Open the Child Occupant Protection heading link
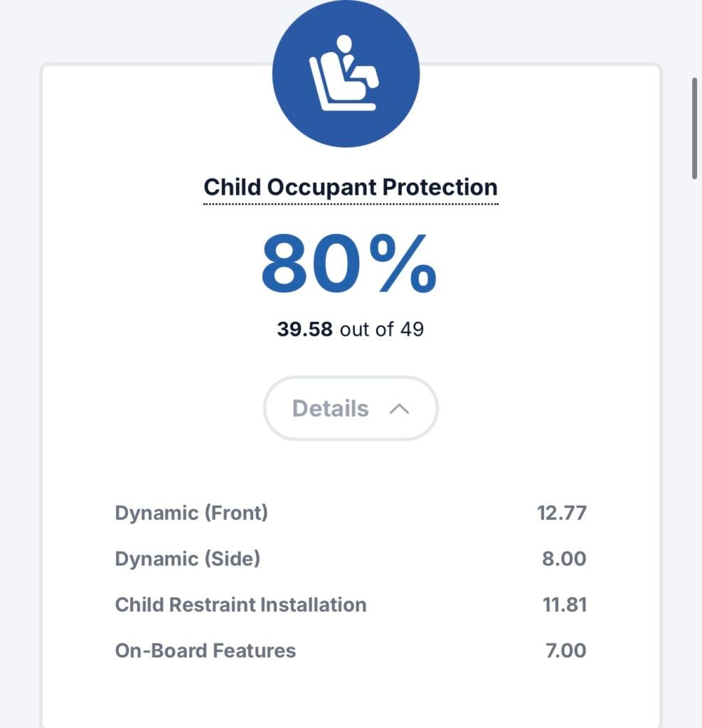The width and height of the screenshot is (702, 728). click(351, 188)
